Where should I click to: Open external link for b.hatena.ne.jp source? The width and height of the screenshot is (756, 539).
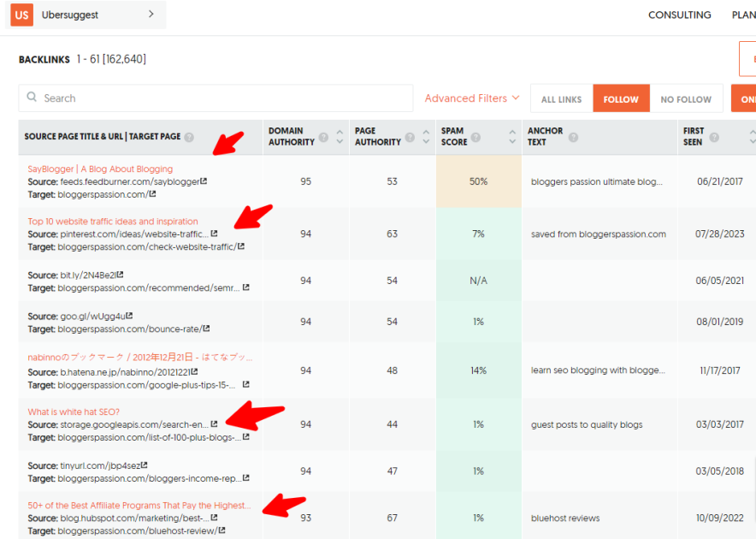tap(194, 371)
